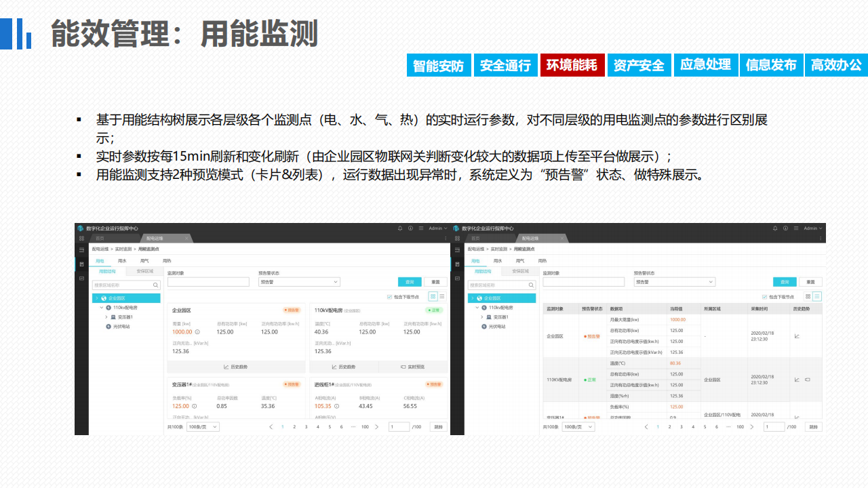Switch to card view icon in left screenshot
Viewport: 868px width, 488px height.
[433, 296]
